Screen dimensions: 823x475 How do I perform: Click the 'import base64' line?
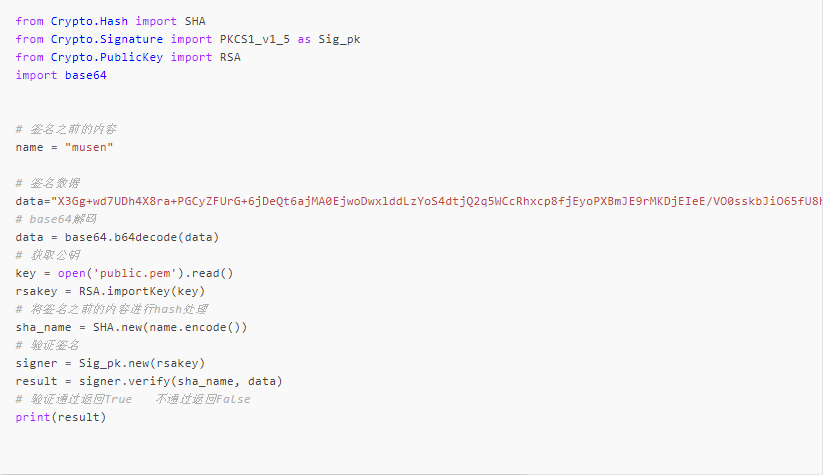(x=61, y=75)
